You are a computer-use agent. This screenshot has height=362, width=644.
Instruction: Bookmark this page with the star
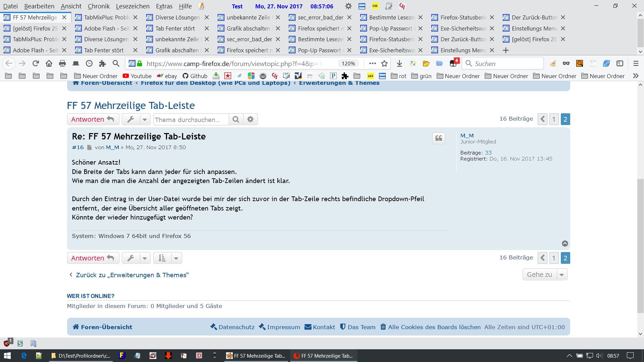click(x=384, y=63)
